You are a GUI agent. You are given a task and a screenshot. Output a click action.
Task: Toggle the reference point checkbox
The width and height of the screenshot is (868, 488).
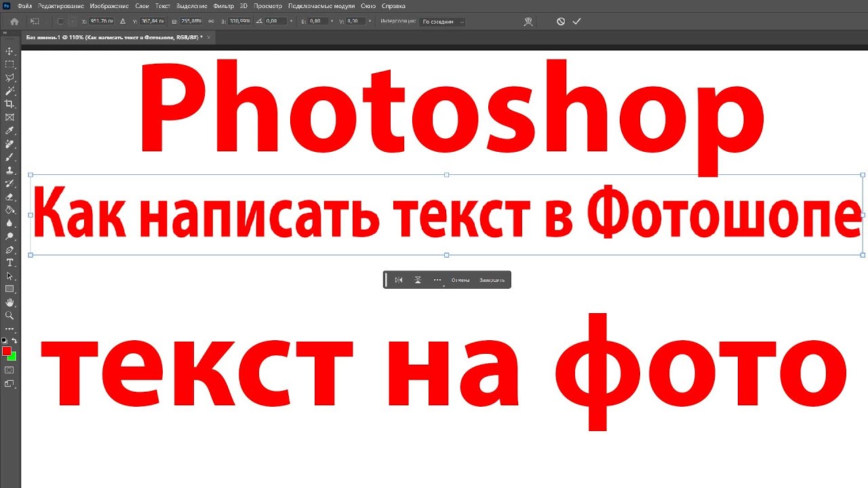pos(60,22)
